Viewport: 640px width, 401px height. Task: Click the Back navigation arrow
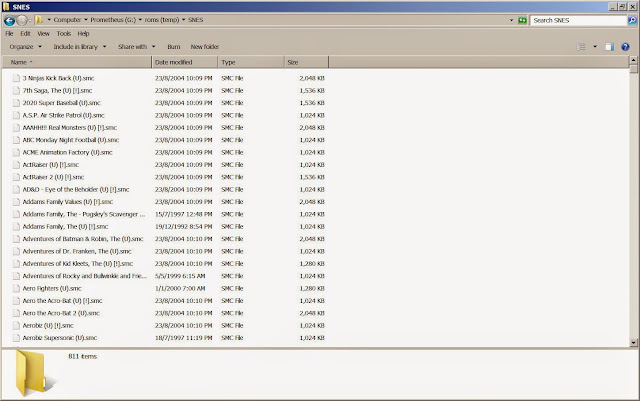(x=9, y=20)
